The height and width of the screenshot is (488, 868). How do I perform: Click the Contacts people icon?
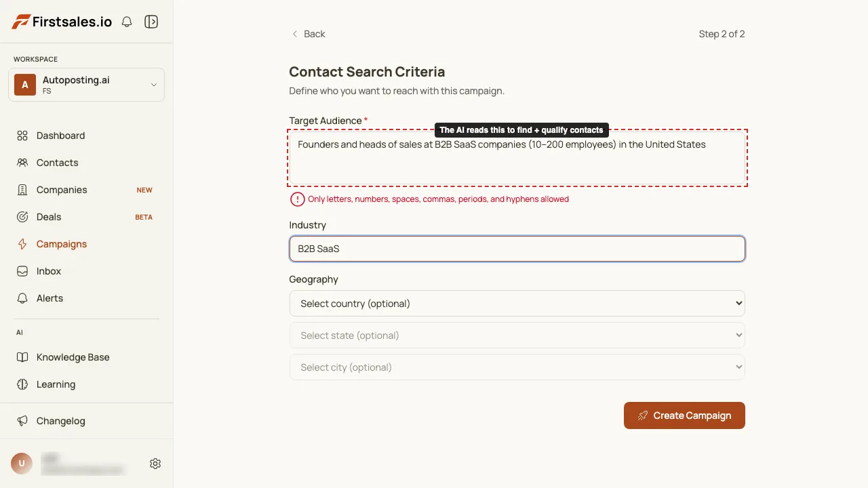[x=22, y=163]
